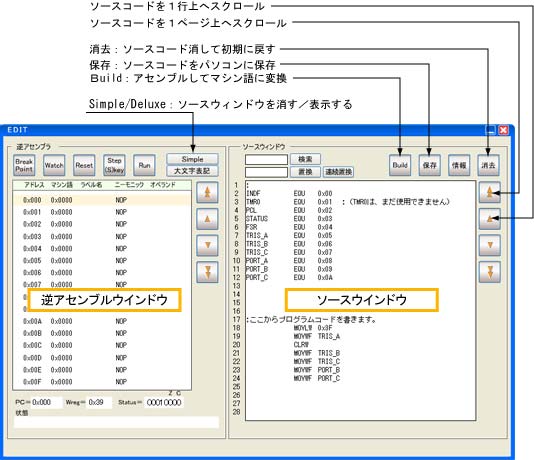This screenshot has height=460, width=534.
Task: Execute one Step (S)key instruction
Action: coord(114,165)
